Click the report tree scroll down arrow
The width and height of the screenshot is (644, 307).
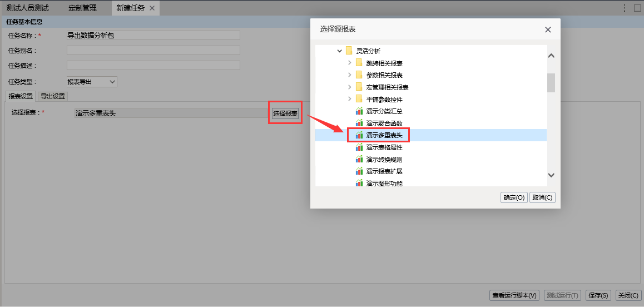point(551,175)
